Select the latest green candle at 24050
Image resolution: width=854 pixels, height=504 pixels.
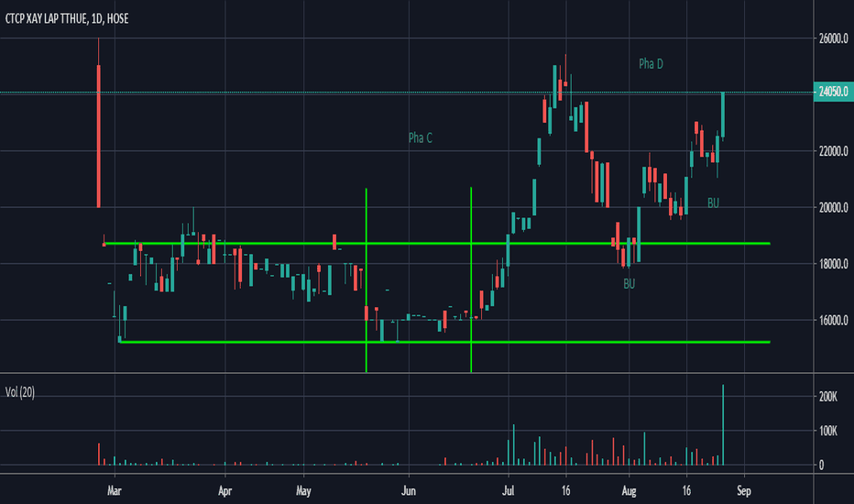pyautogui.click(x=723, y=115)
